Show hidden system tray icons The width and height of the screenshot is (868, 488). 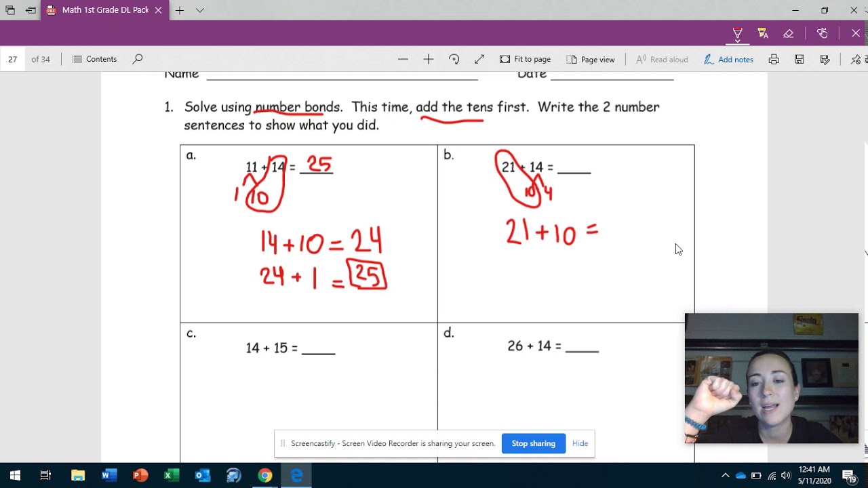[x=725, y=475]
